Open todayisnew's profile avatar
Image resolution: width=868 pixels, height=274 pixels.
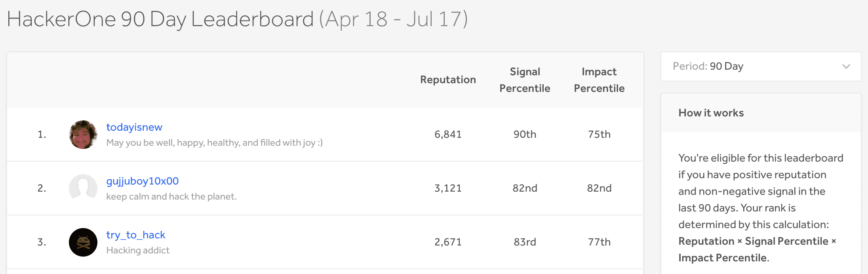pyautogui.click(x=83, y=135)
